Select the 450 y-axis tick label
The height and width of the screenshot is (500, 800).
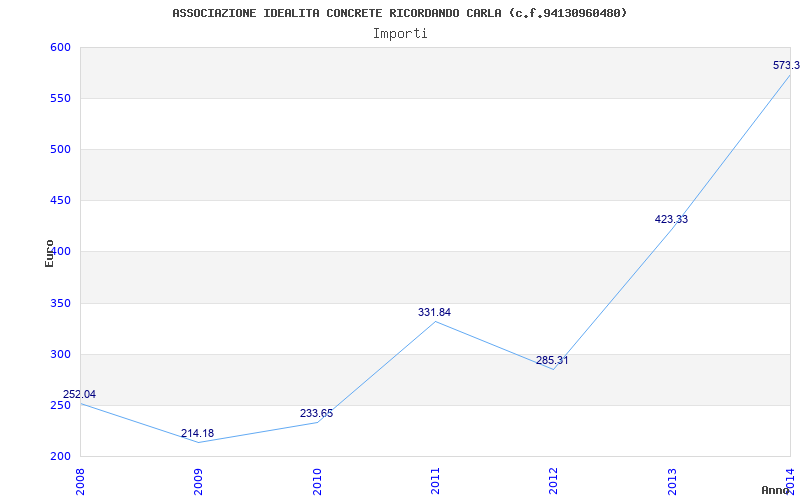pos(60,201)
